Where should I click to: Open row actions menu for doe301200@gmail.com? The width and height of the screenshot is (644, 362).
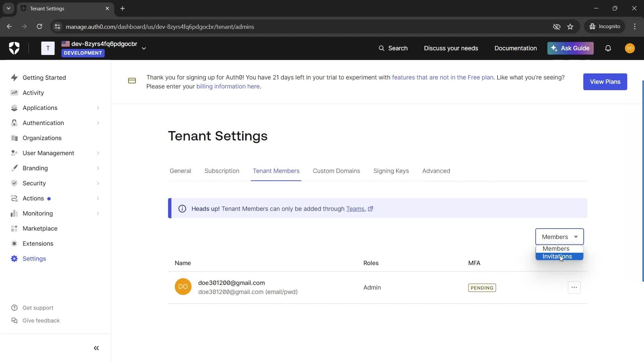[574, 288]
